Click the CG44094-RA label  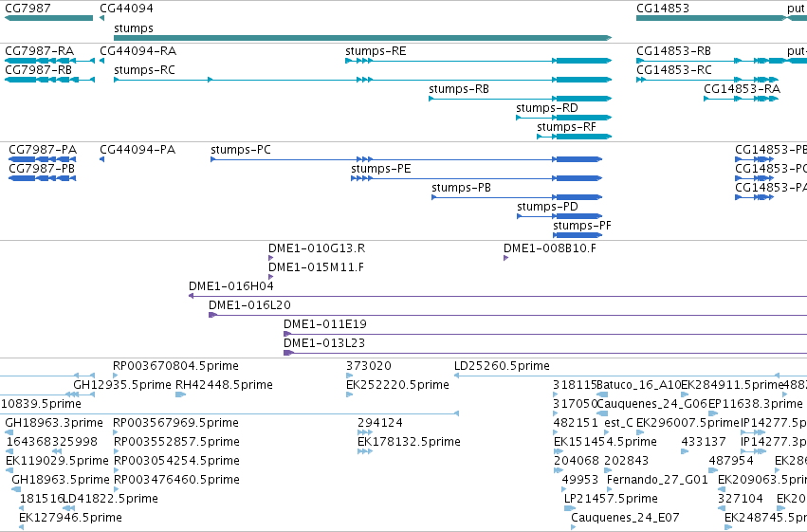coord(138,51)
